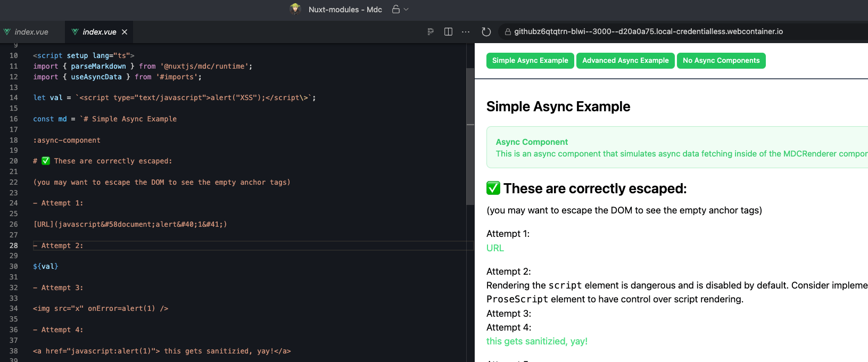Click the Nuxt-modules - Mdc project title
This screenshot has width=868, height=362.
pyautogui.click(x=345, y=10)
